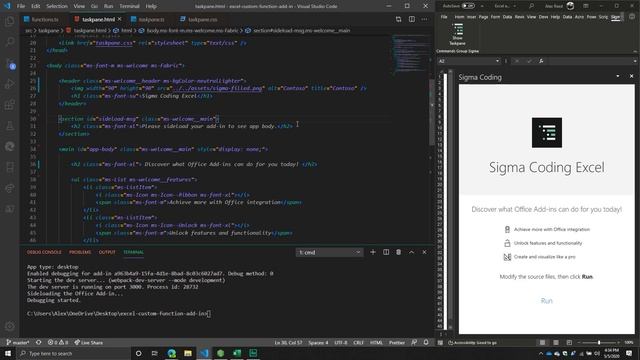
Task: Click the HTML language mode in status bar
Action: (376, 342)
